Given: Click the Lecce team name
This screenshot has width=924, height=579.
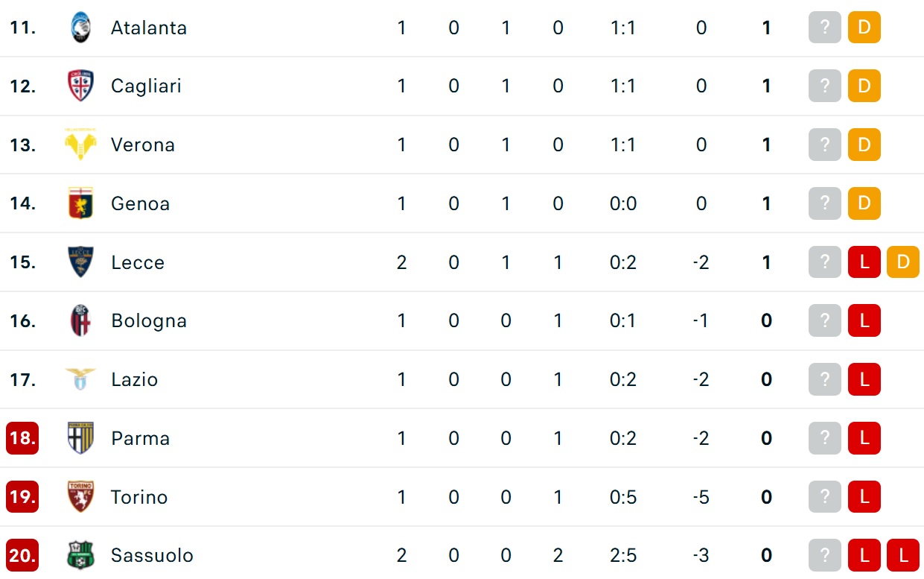Looking at the screenshot, I should (138, 262).
